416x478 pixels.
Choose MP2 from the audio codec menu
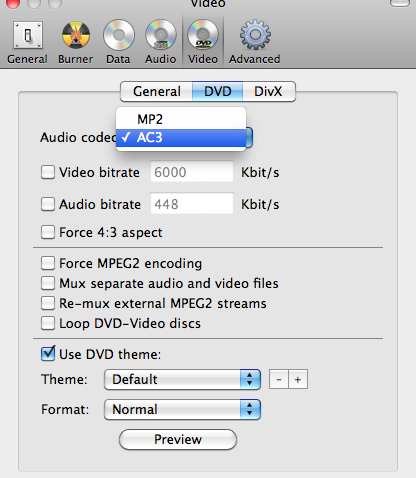pyautogui.click(x=181, y=119)
